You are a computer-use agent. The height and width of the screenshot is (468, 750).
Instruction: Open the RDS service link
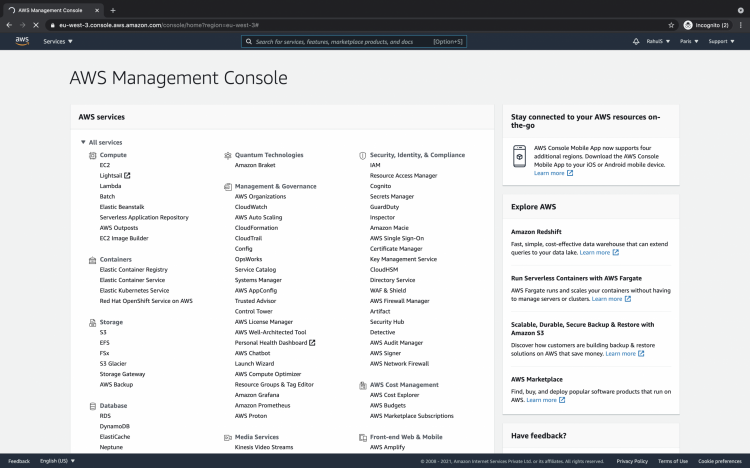pos(105,416)
